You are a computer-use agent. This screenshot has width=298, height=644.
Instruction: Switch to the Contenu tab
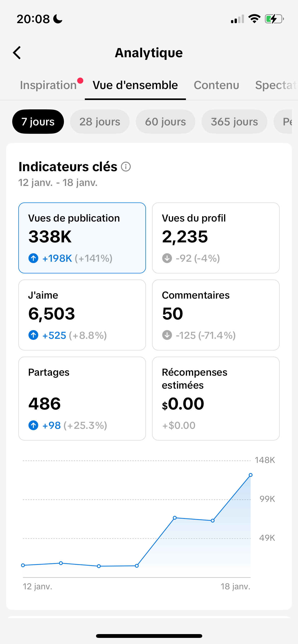pos(216,85)
